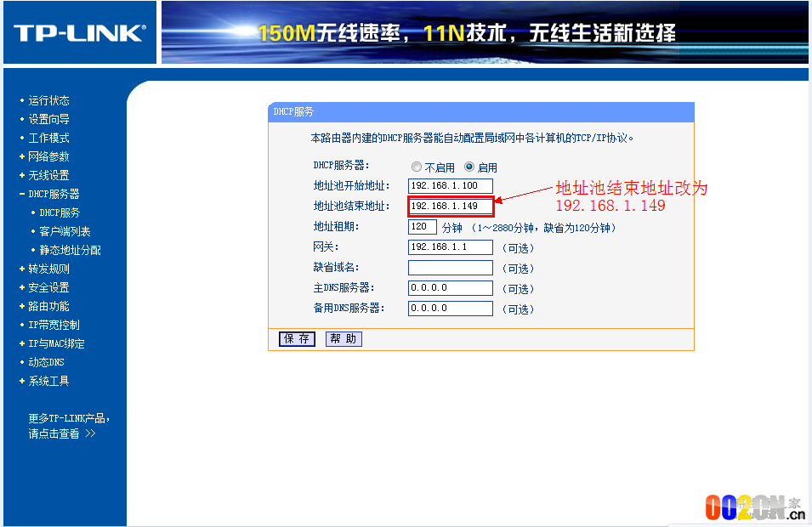Open the 动态DNS page
The height and width of the screenshot is (527, 812).
tap(46, 362)
